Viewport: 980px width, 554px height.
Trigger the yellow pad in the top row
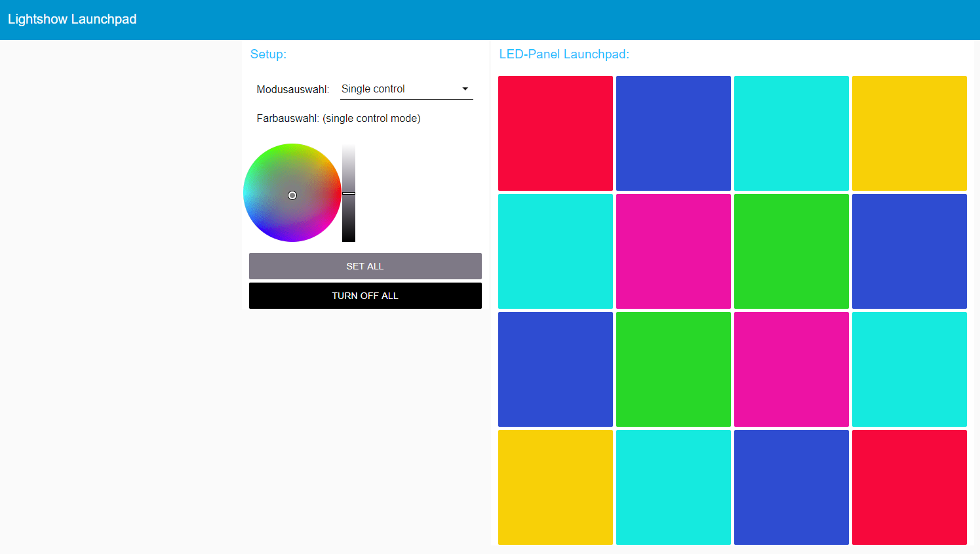[909, 133]
